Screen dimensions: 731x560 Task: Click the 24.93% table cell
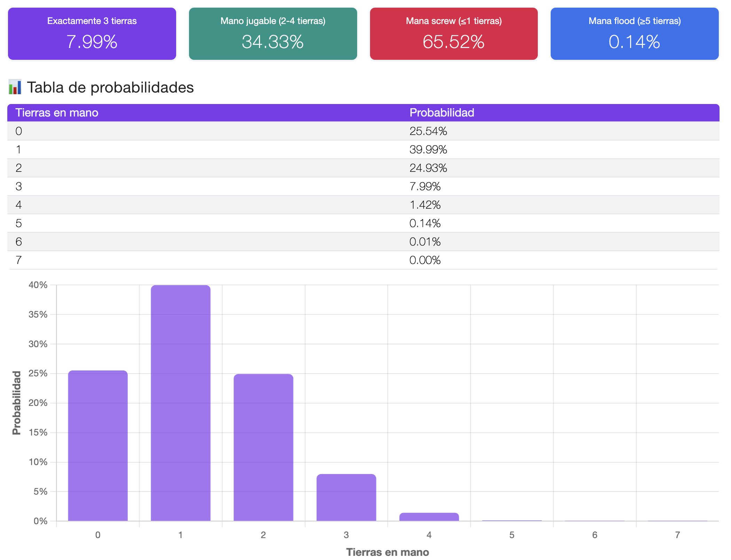428,168
